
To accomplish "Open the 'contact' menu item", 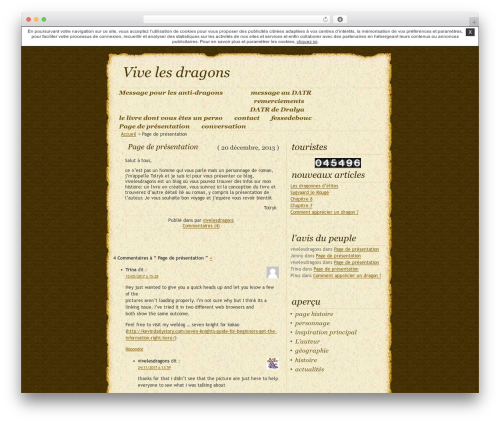I will tap(247, 118).
